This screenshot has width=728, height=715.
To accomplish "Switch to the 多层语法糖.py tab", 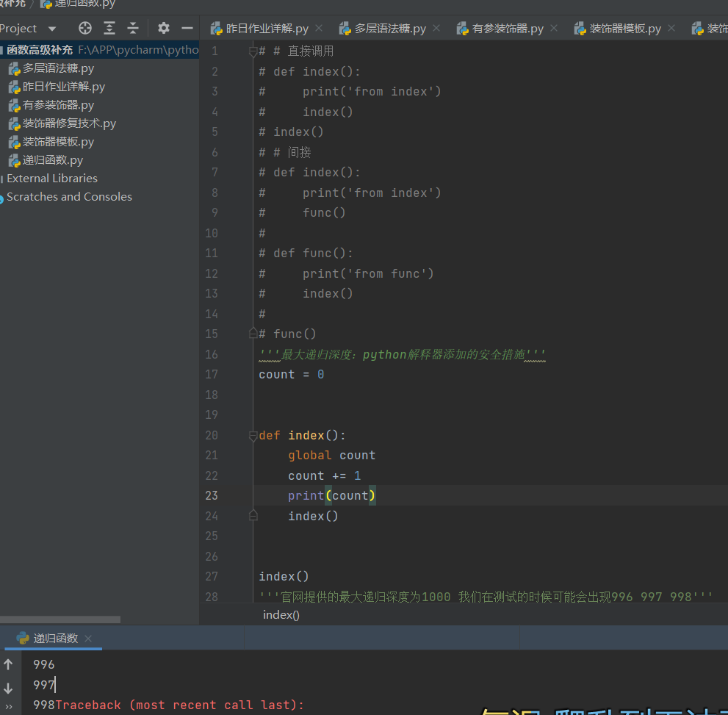I will 389,29.
